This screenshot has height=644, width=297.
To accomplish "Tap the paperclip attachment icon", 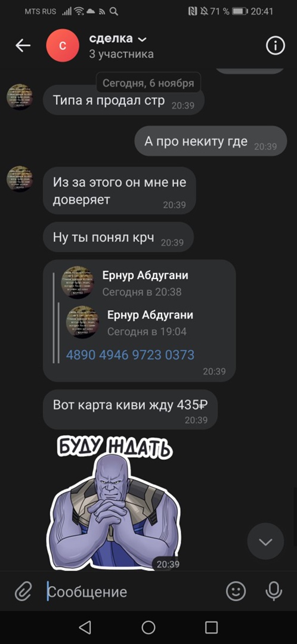I will [23, 592].
